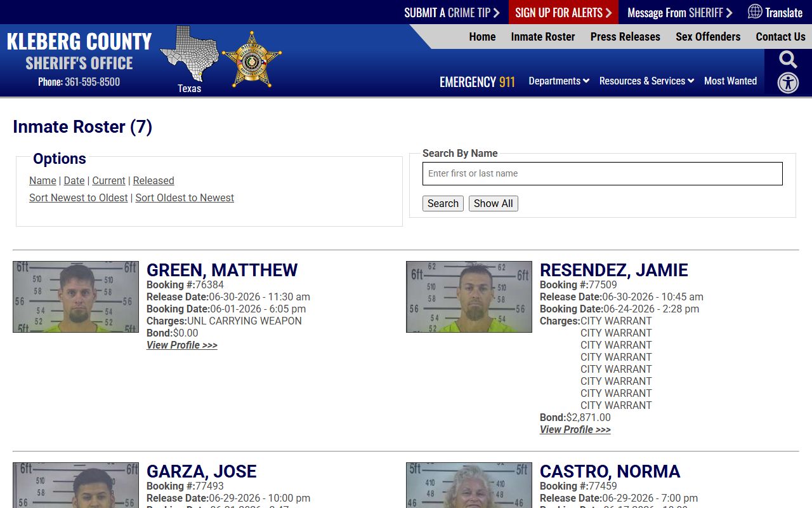The image size is (812, 508).
Task: Open Contact Us page
Action: [x=780, y=37]
